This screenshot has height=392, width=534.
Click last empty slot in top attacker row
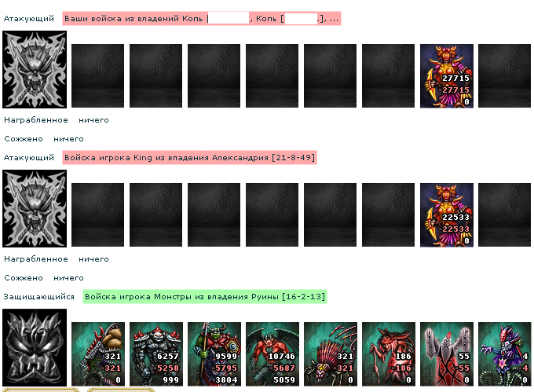coord(504,75)
